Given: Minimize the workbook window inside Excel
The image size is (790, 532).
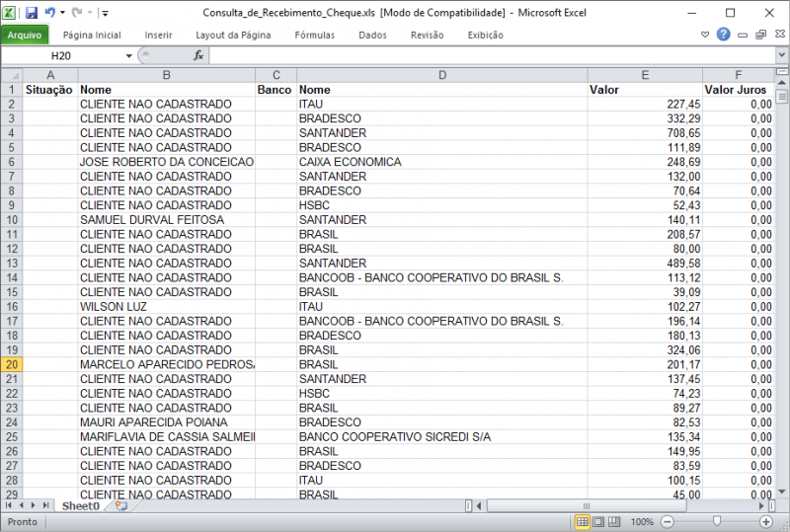Looking at the screenshot, I should coord(743,35).
